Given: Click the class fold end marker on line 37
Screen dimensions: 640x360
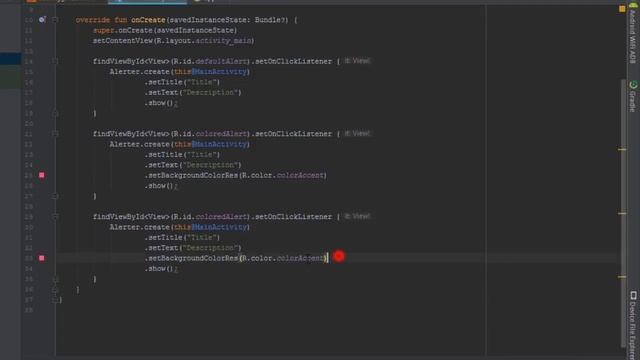Looking at the screenshot, I should [x=55, y=300].
